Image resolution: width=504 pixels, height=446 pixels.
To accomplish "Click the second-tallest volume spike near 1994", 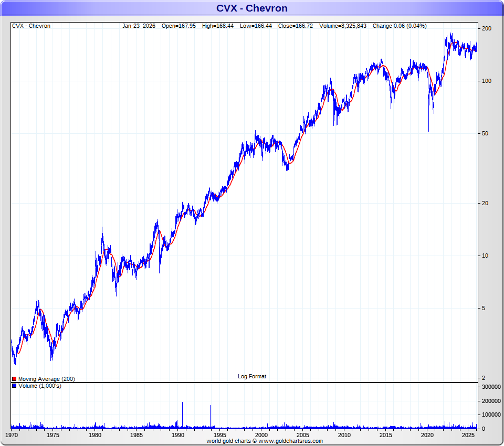I will pyautogui.click(x=210, y=416).
